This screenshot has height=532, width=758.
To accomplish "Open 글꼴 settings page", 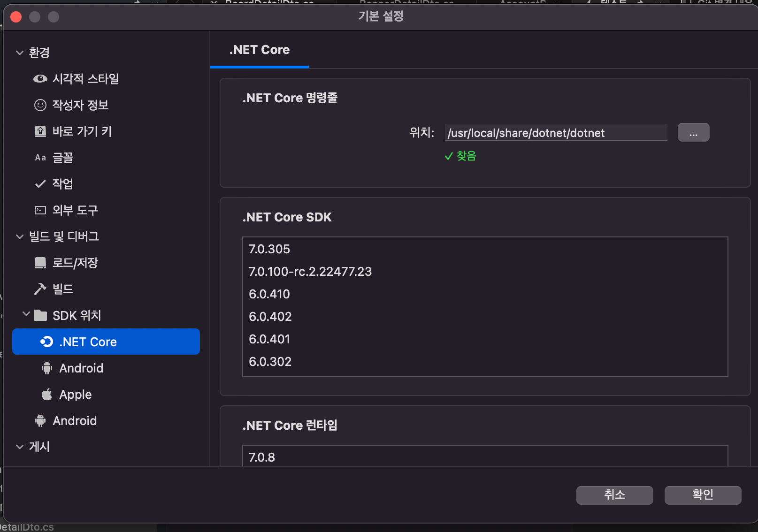I will (x=63, y=158).
